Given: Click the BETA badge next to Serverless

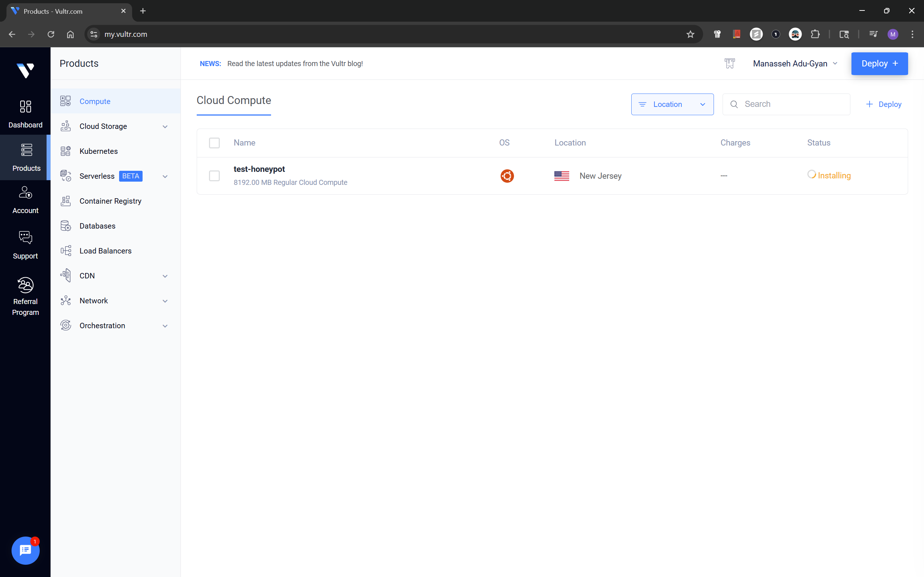Looking at the screenshot, I should pyautogui.click(x=130, y=176).
